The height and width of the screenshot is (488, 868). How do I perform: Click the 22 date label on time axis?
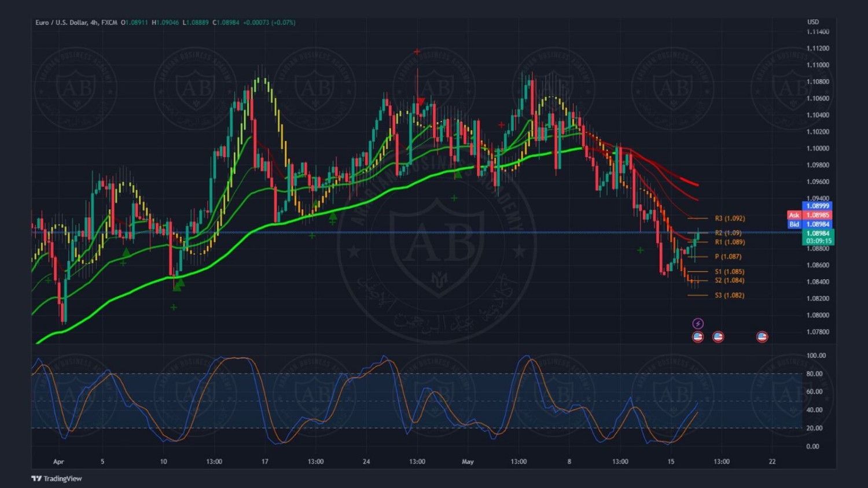[772, 461]
